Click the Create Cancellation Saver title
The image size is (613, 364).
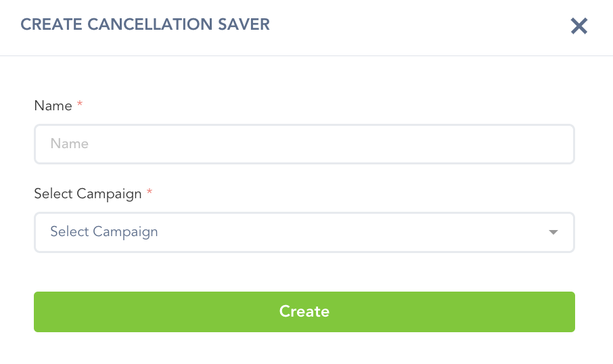click(x=145, y=25)
